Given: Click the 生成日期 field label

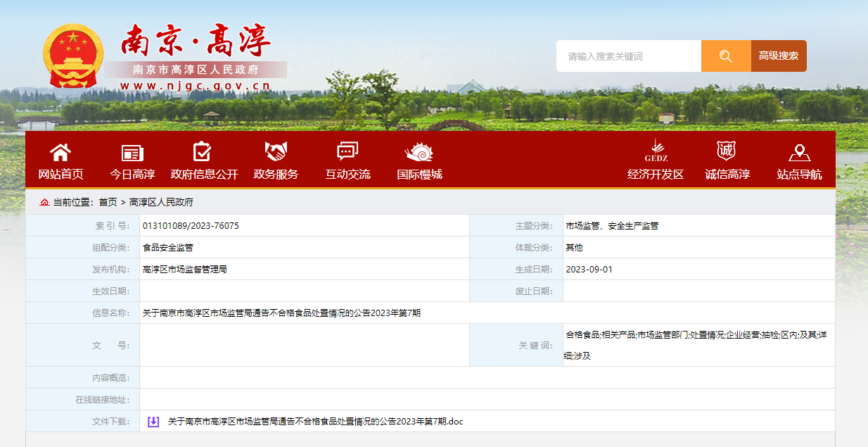Looking at the screenshot, I should [x=534, y=270].
